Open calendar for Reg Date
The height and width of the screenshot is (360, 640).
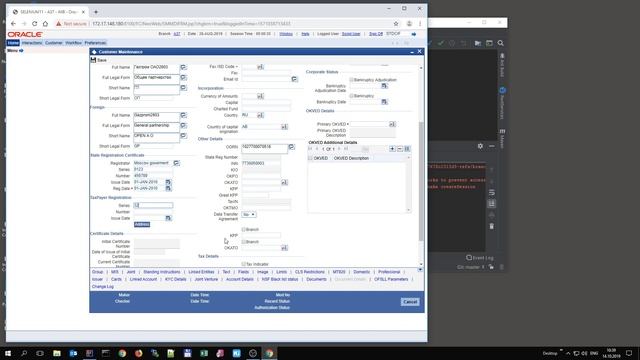coord(168,188)
